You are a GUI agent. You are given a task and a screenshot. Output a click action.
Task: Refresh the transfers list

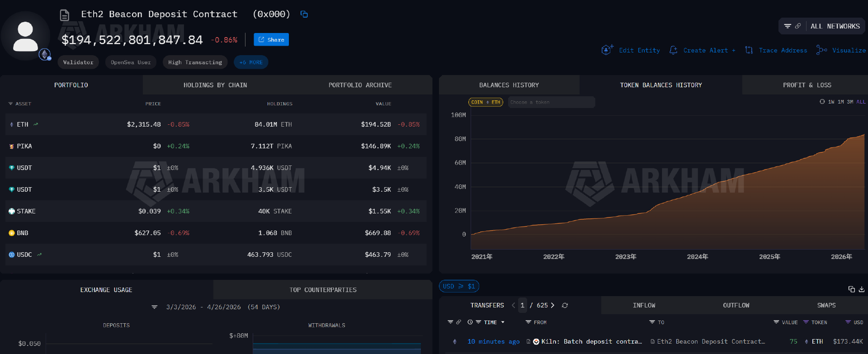[x=565, y=306]
